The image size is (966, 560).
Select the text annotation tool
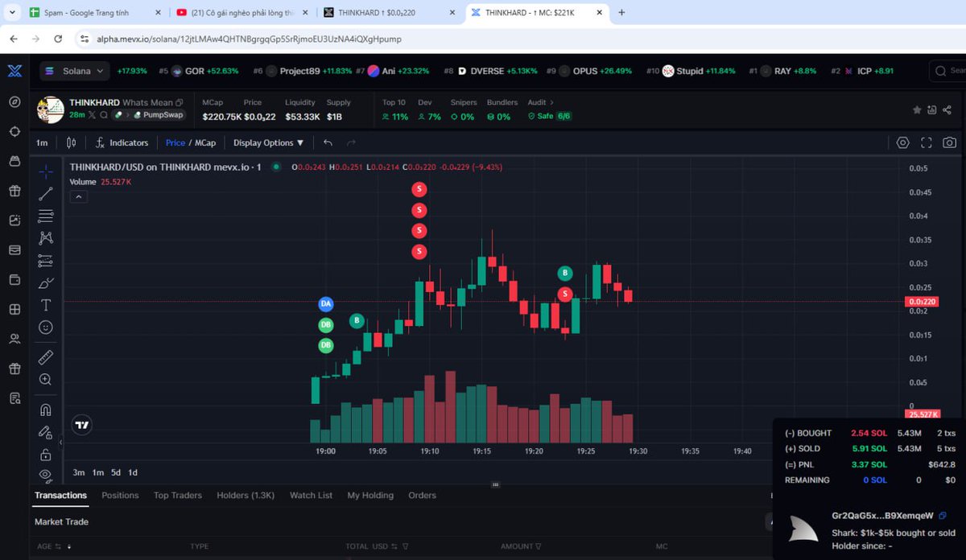(46, 305)
